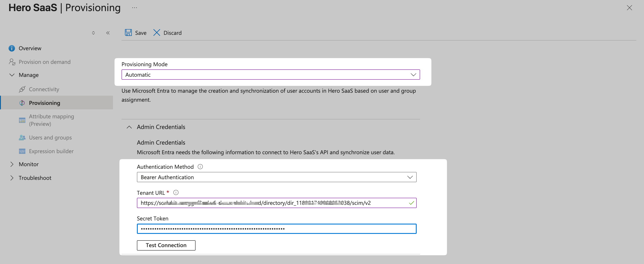The width and height of the screenshot is (644, 264).
Task: Open Attribute mapping (Preview) via its grid icon
Action: 22,120
